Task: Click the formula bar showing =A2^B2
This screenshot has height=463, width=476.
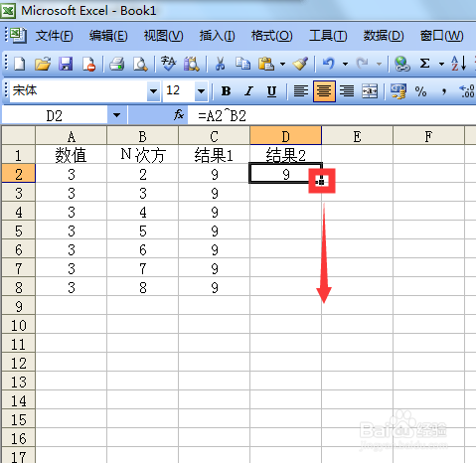Action: (331, 115)
